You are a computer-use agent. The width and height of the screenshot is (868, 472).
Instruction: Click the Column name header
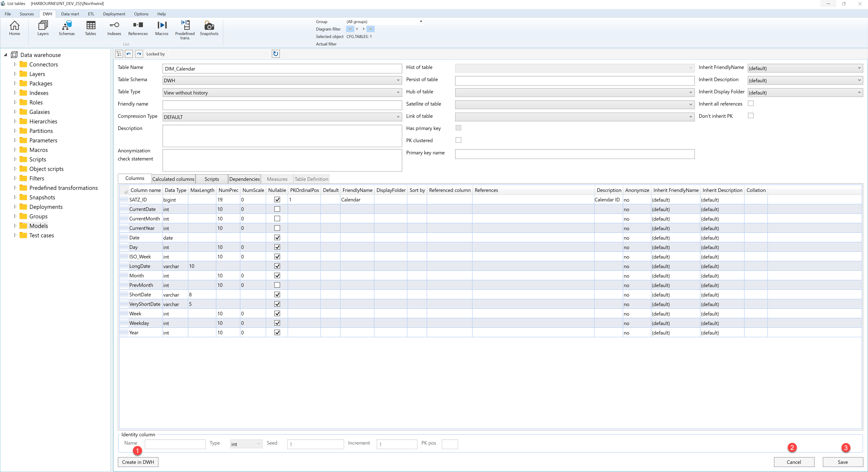tap(146, 190)
